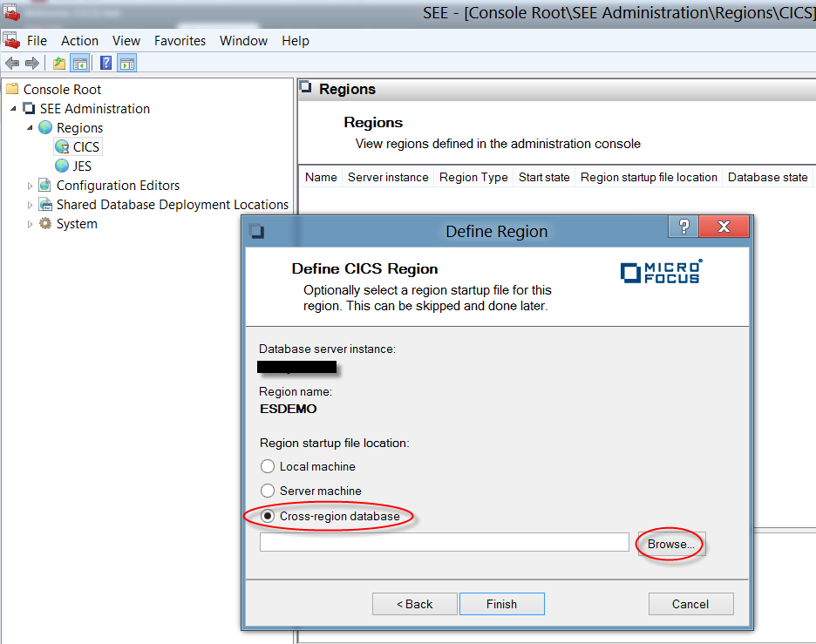The image size is (816, 644).
Task: Collapse the SEE Administration tree node
Action: coord(13,108)
